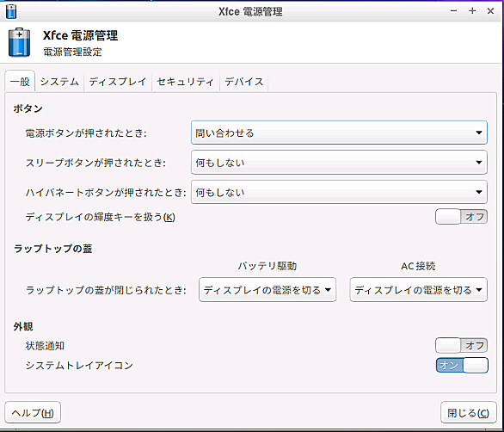Click the large battery icon in the header
Viewport: 504px width, 432px height.
pos(19,42)
